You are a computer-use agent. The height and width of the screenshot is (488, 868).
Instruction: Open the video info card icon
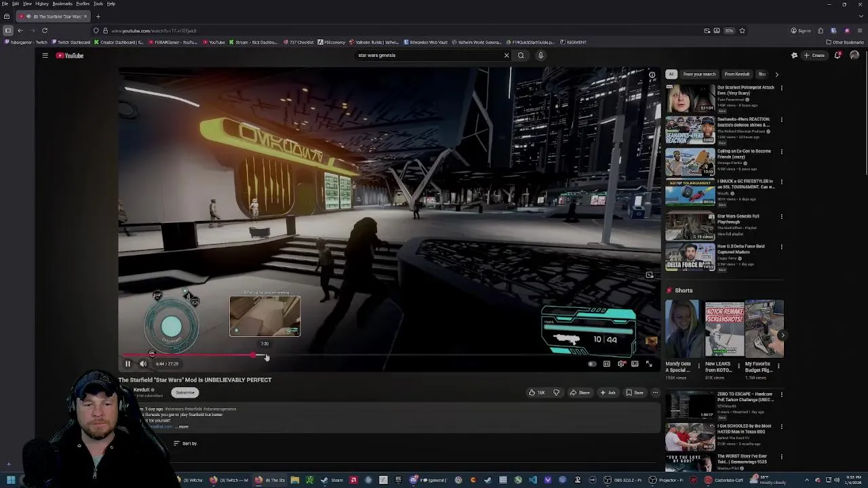point(652,75)
